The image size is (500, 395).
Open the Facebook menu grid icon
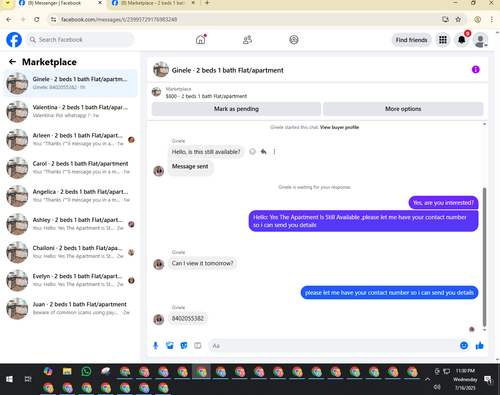click(x=443, y=40)
